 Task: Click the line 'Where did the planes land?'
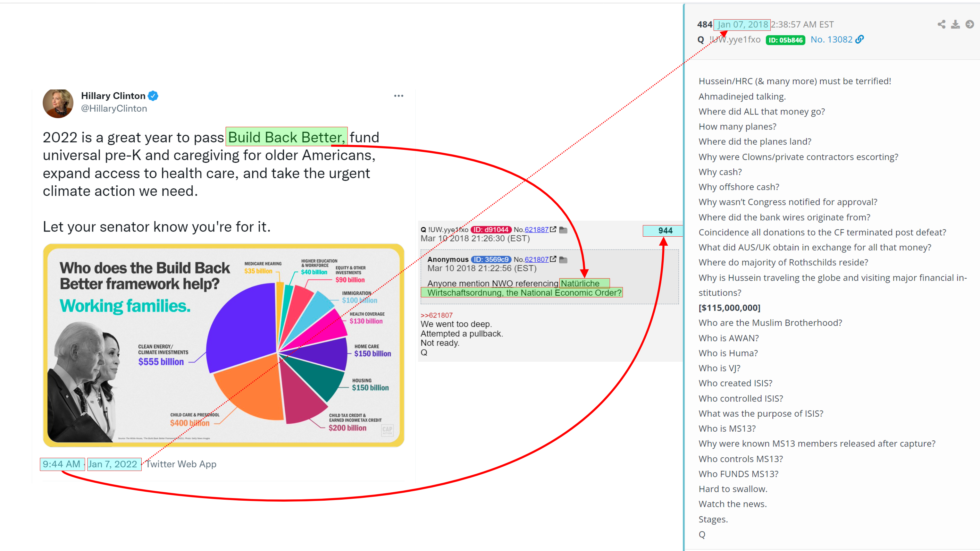pyautogui.click(x=755, y=141)
